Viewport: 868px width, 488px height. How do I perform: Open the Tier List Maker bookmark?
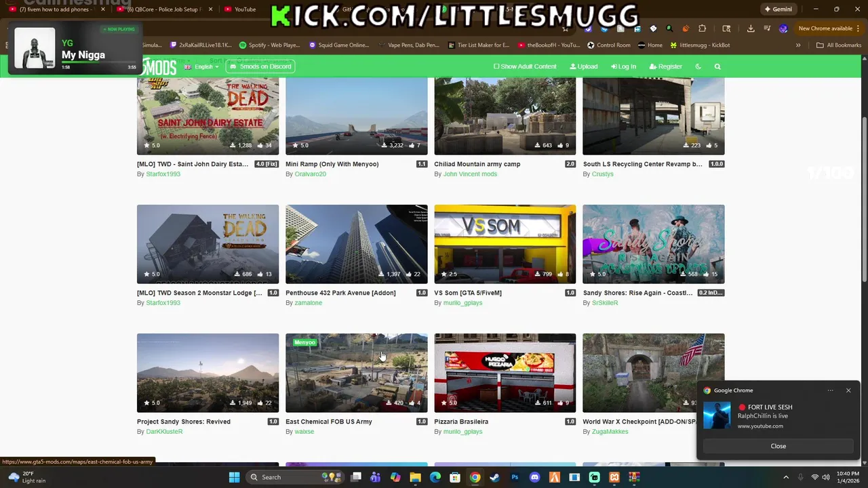pyautogui.click(x=479, y=45)
